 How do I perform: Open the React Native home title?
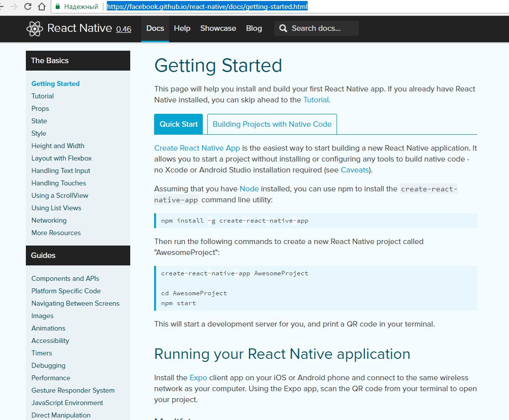pos(80,28)
